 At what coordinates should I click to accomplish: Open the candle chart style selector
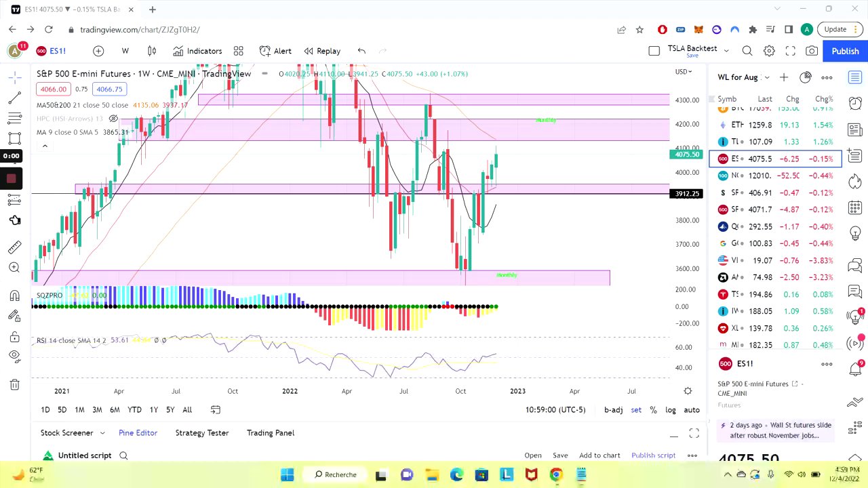(x=152, y=51)
